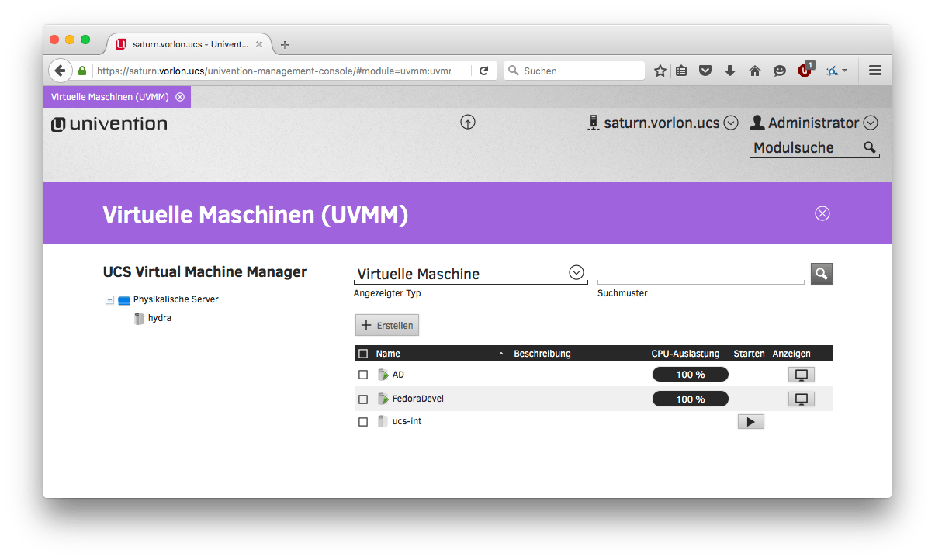Open the saturn.vorlon.ucs host menu
935x560 pixels.
click(x=730, y=123)
